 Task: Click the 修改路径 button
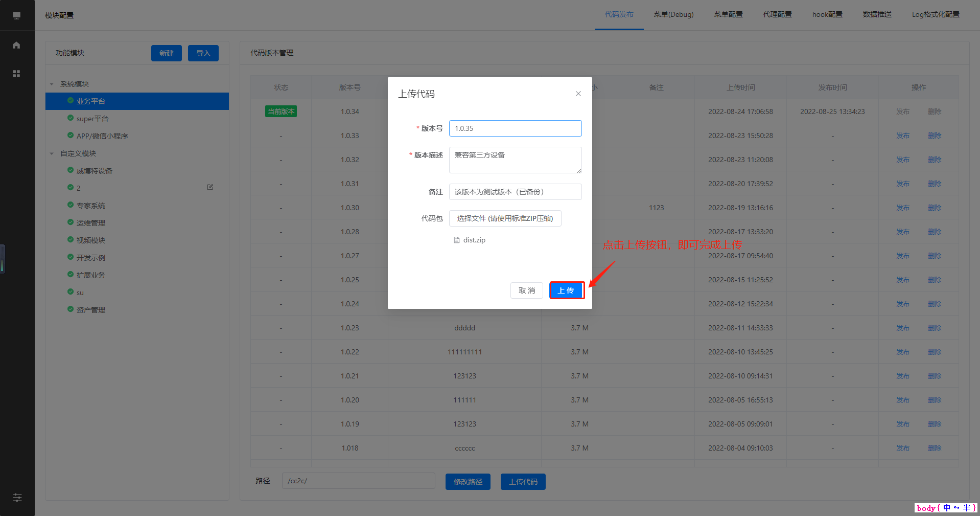(x=468, y=482)
